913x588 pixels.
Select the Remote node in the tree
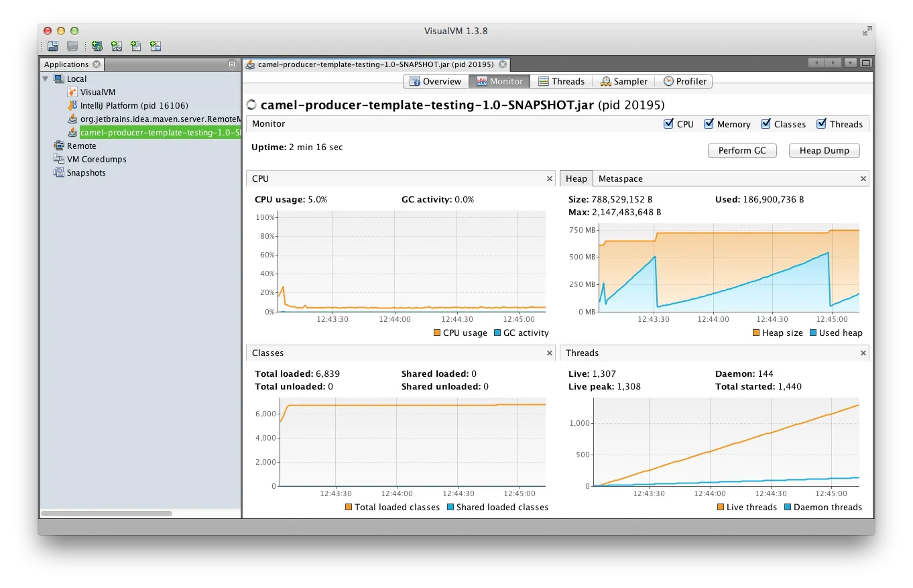pos(81,145)
